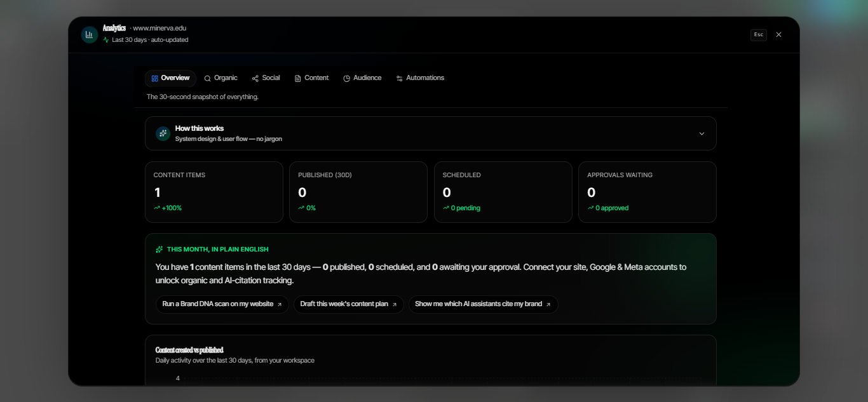Click the Daily activity chart subtitle
This screenshot has height=402, width=868.
[x=235, y=361]
